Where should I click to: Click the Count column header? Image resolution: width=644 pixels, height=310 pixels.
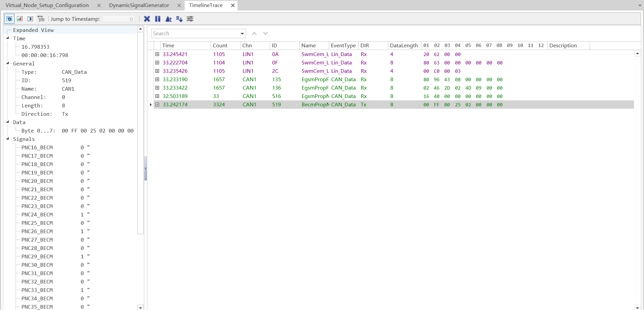(x=220, y=46)
